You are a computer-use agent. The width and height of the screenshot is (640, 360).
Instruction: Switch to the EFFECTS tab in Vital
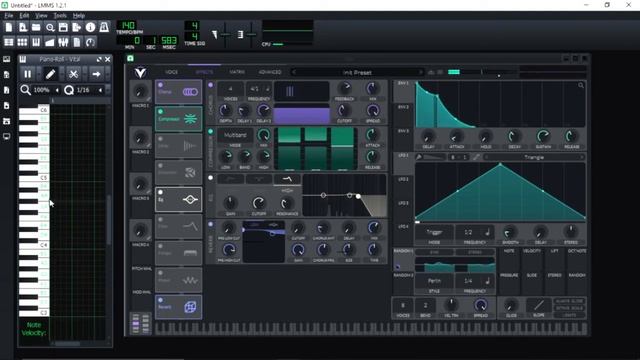(x=204, y=72)
